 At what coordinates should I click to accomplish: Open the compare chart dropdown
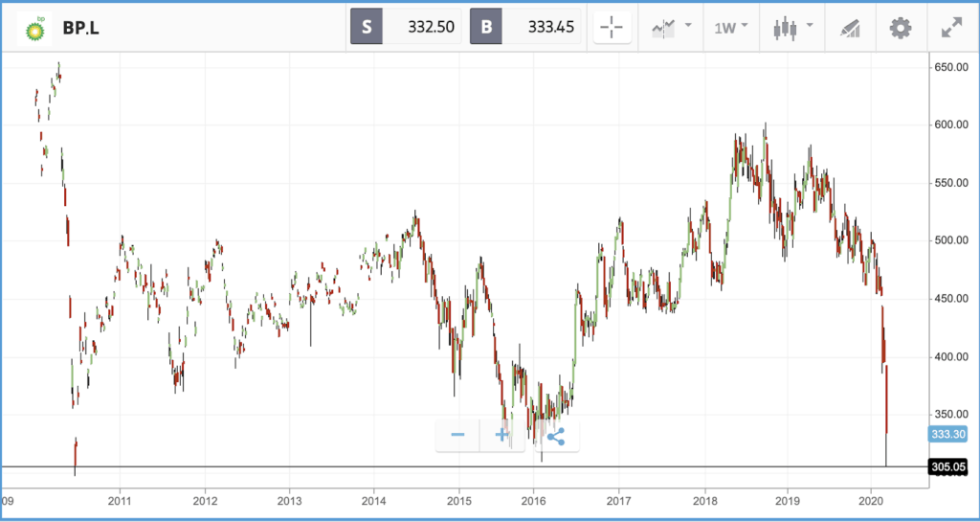tap(670, 28)
